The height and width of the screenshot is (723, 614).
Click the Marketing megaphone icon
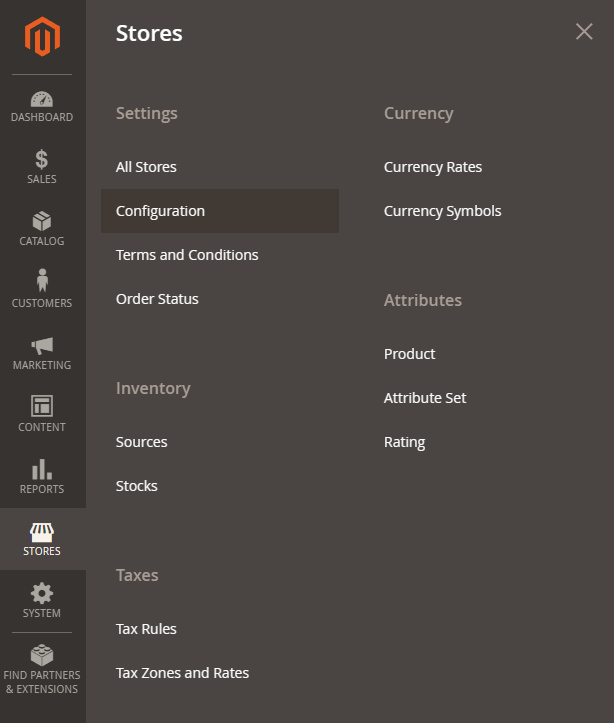click(x=42, y=345)
